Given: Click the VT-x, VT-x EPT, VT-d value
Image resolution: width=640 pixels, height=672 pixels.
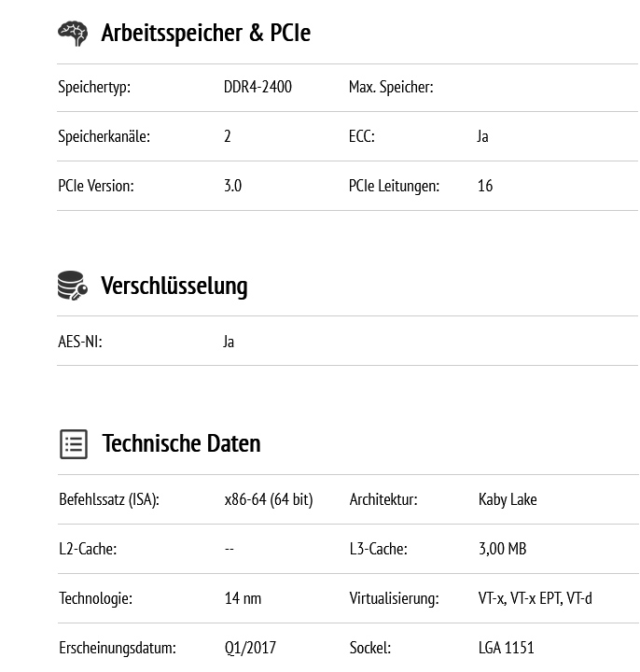Looking at the screenshot, I should [x=535, y=598].
